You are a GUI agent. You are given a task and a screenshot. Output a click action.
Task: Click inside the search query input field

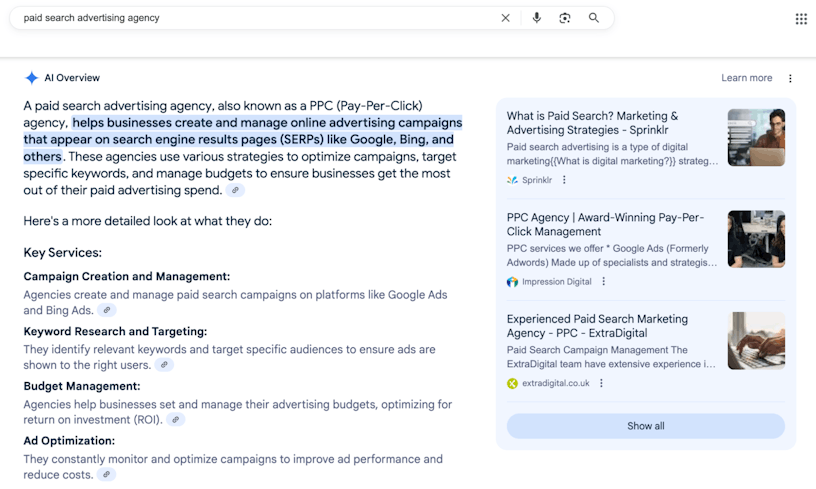250,18
